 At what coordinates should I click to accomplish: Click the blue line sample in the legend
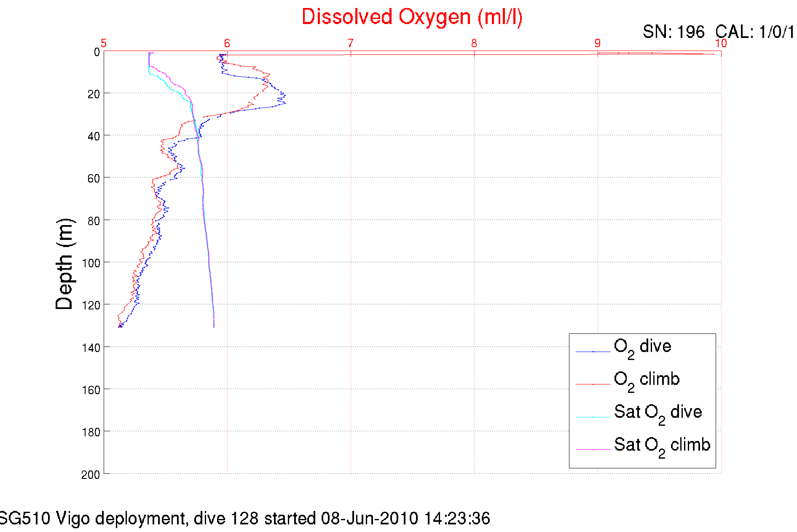tap(593, 352)
